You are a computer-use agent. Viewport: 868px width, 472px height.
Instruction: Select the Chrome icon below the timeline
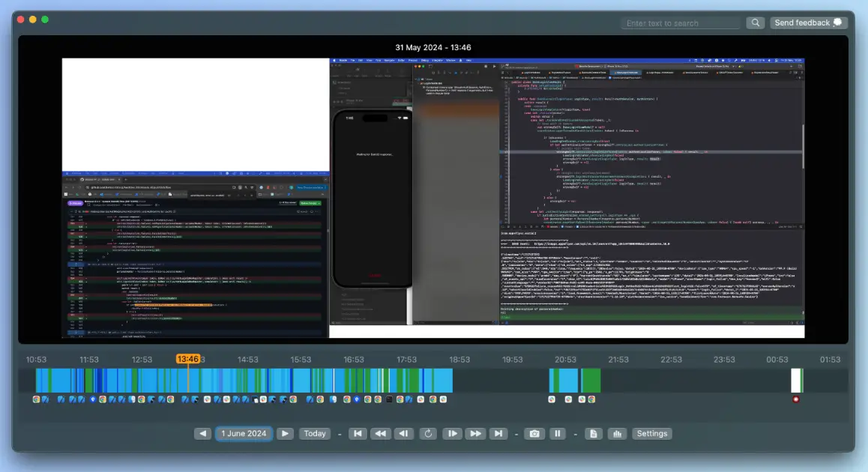coord(35,399)
